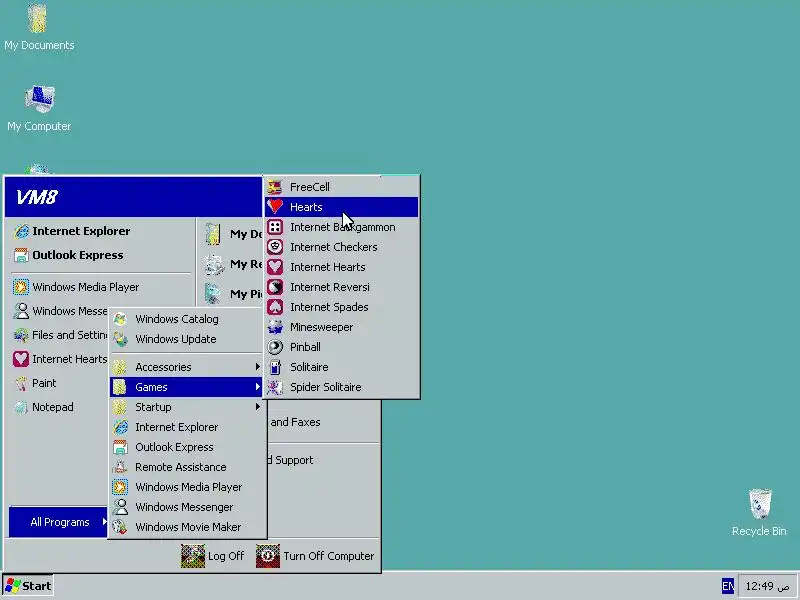This screenshot has height=600, width=800.
Task: Click Turn Off Computer button label
Action: pos(329,556)
